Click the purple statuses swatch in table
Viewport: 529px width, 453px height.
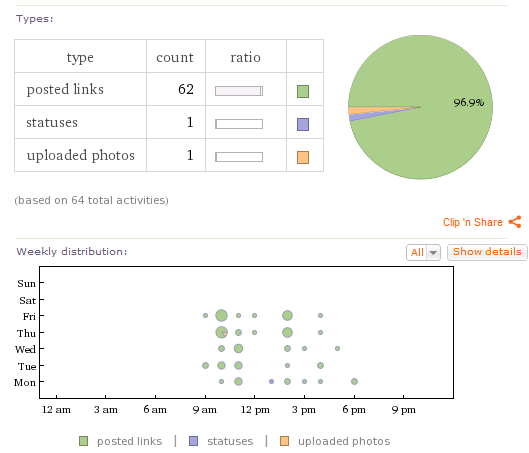[x=303, y=124]
